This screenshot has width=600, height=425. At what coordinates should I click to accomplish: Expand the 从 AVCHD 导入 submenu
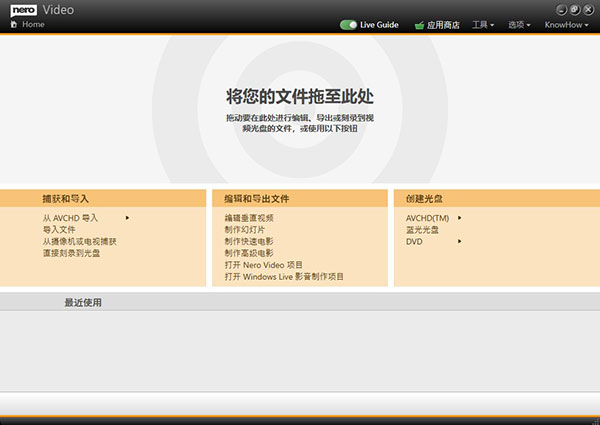pyautogui.click(x=70, y=217)
